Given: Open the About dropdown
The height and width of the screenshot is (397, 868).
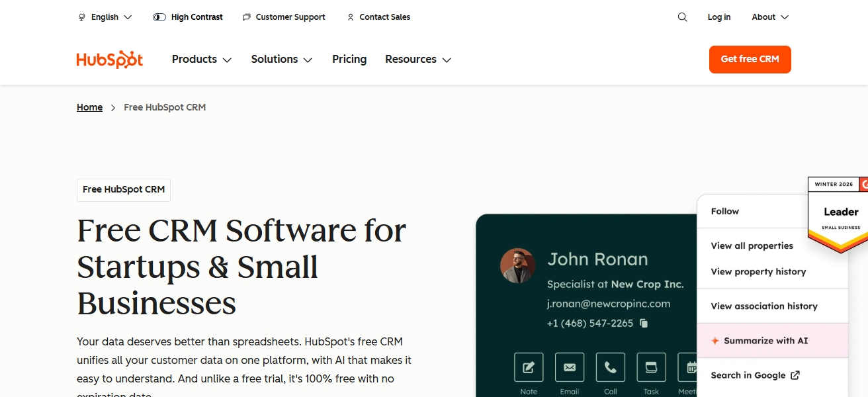Looking at the screenshot, I should click(x=769, y=17).
